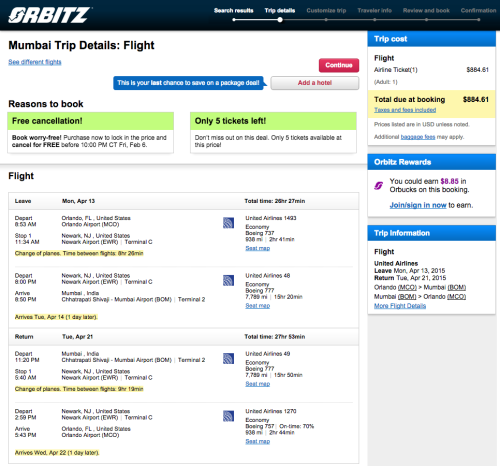Click United Airlines 48 flight logo icon

click(x=228, y=280)
